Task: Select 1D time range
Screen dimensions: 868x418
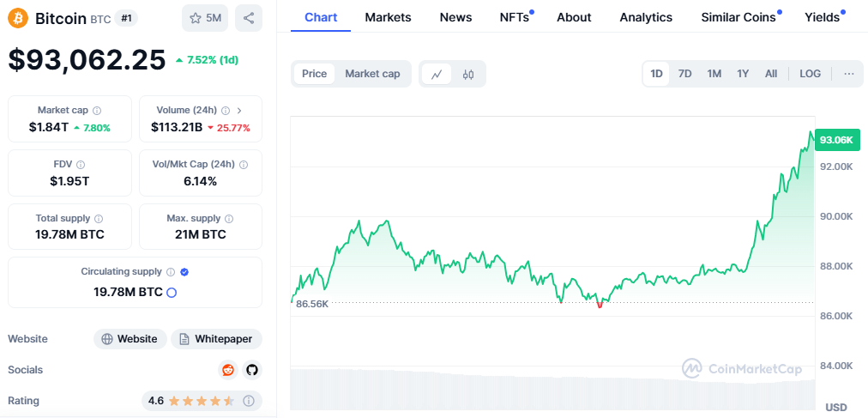Action: (656, 74)
